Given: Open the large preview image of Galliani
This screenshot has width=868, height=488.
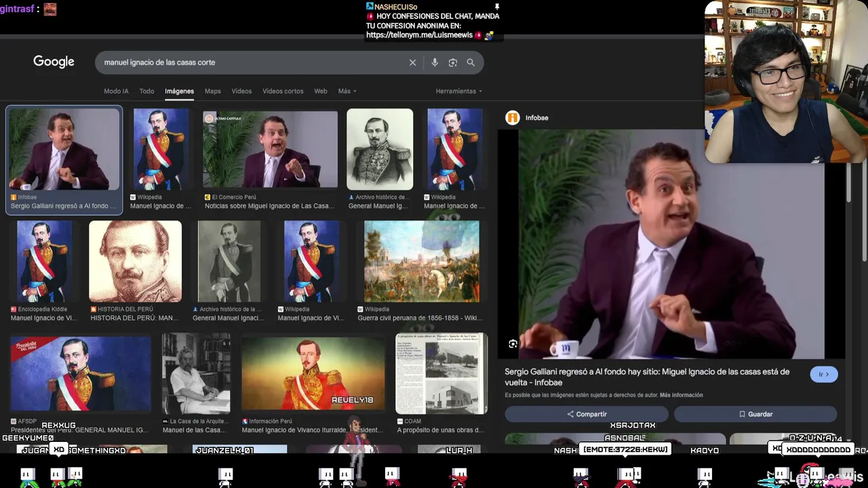Looking at the screenshot, I should point(671,244).
